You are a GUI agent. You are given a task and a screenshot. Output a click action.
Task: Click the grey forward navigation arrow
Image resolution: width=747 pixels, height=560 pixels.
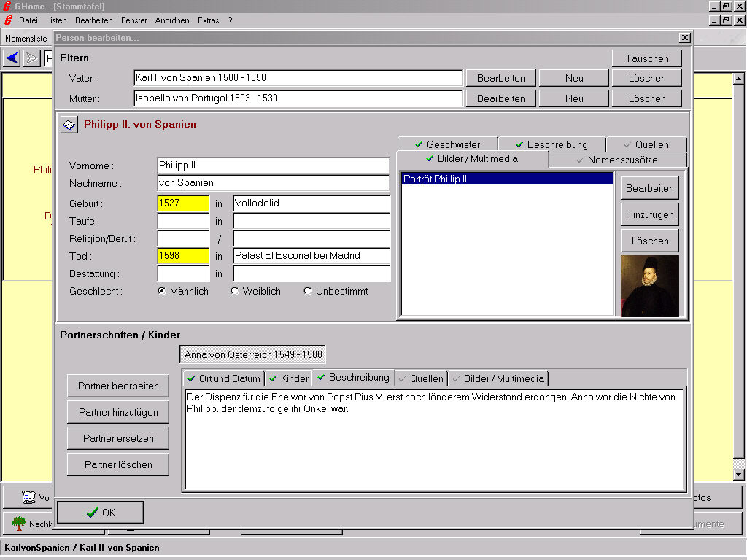(x=31, y=58)
